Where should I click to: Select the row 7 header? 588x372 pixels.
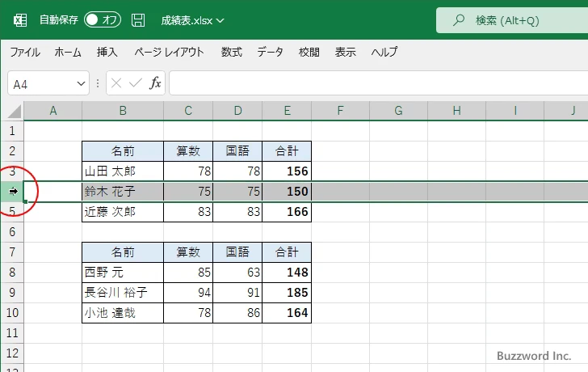click(x=12, y=252)
